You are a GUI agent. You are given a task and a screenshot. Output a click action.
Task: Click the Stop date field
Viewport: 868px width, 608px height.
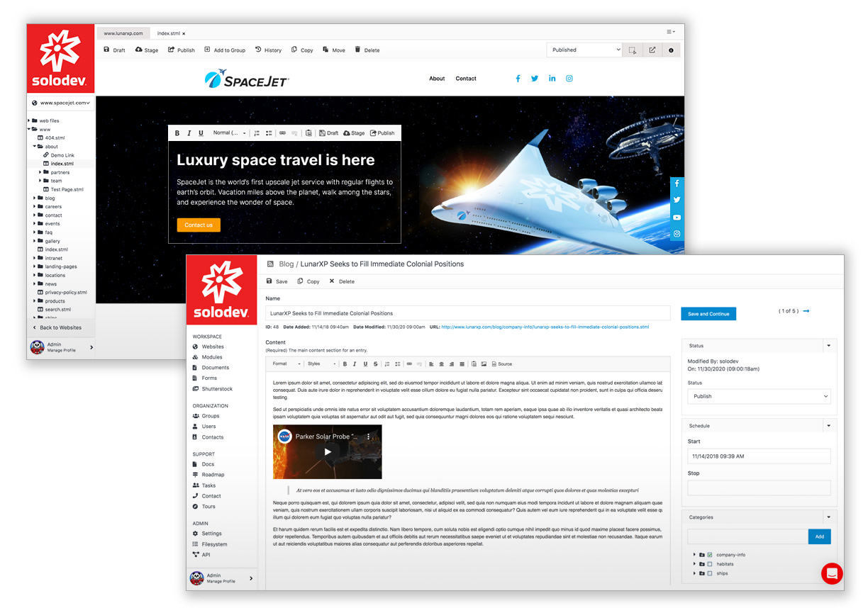(x=759, y=488)
